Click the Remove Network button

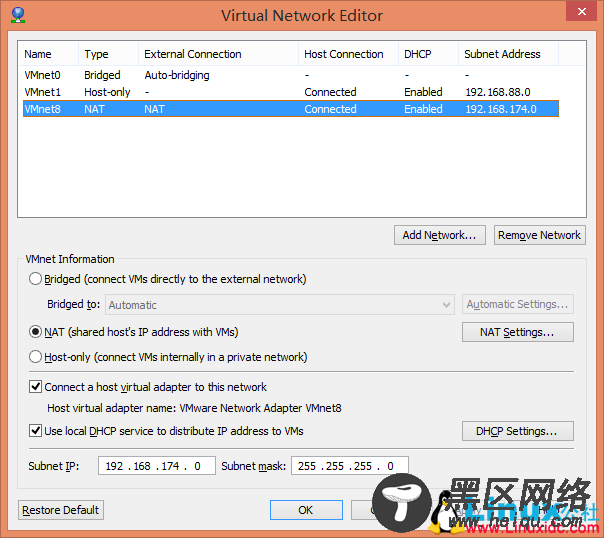tap(539, 235)
